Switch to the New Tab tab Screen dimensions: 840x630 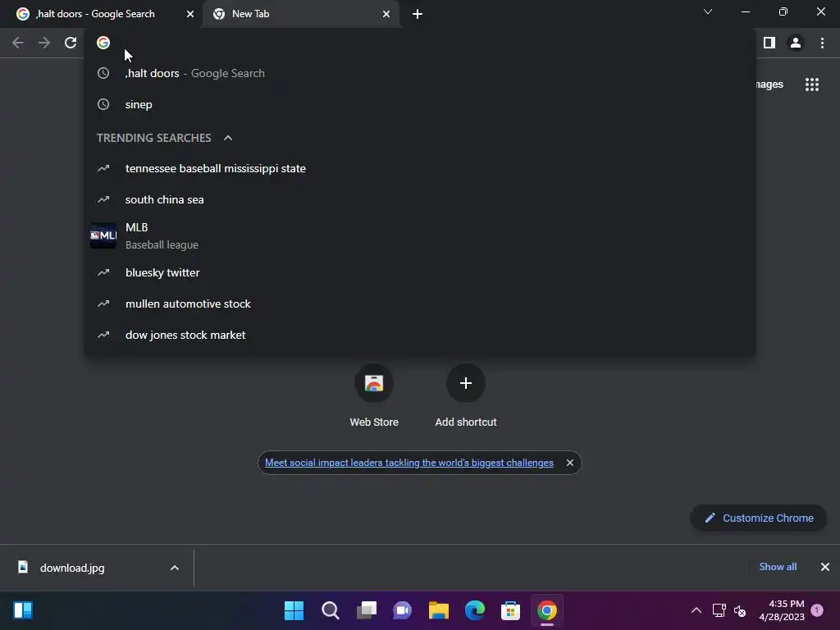[301, 14]
